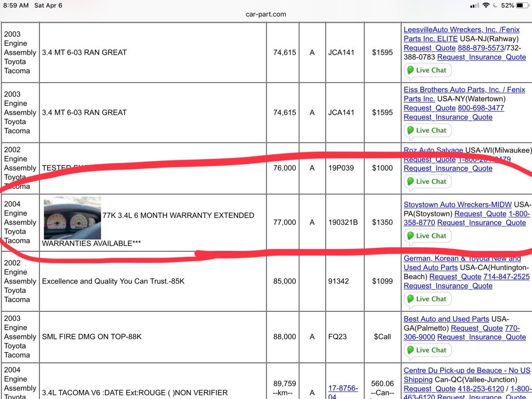This screenshot has height=399, width=532.
Task: Click Request Insurance Quote for Milwaukee listing
Action: click(x=448, y=168)
